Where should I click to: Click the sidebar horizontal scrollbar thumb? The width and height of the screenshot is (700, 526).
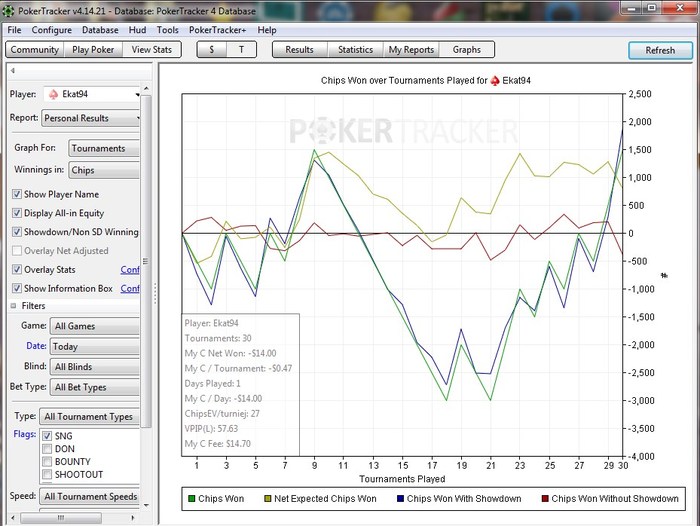coord(61,518)
